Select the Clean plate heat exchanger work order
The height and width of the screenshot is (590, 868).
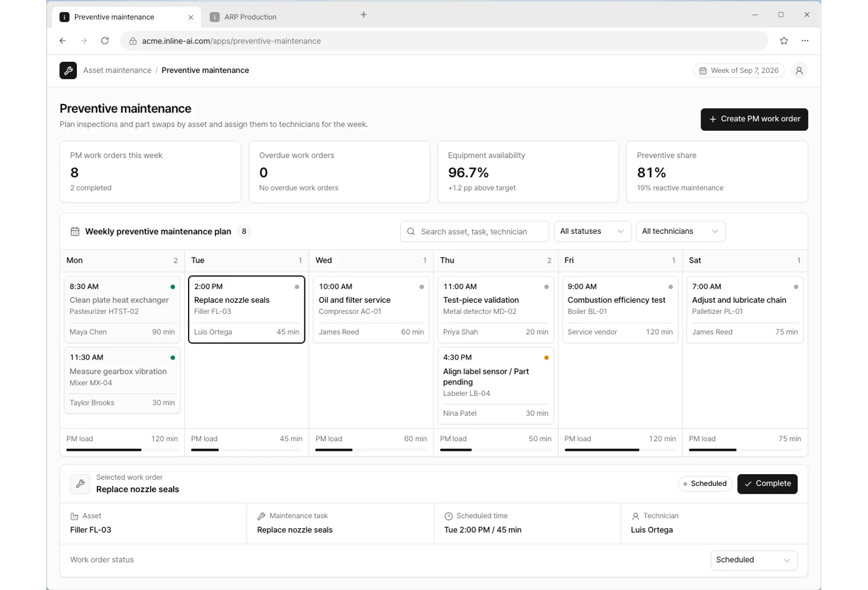(122, 309)
